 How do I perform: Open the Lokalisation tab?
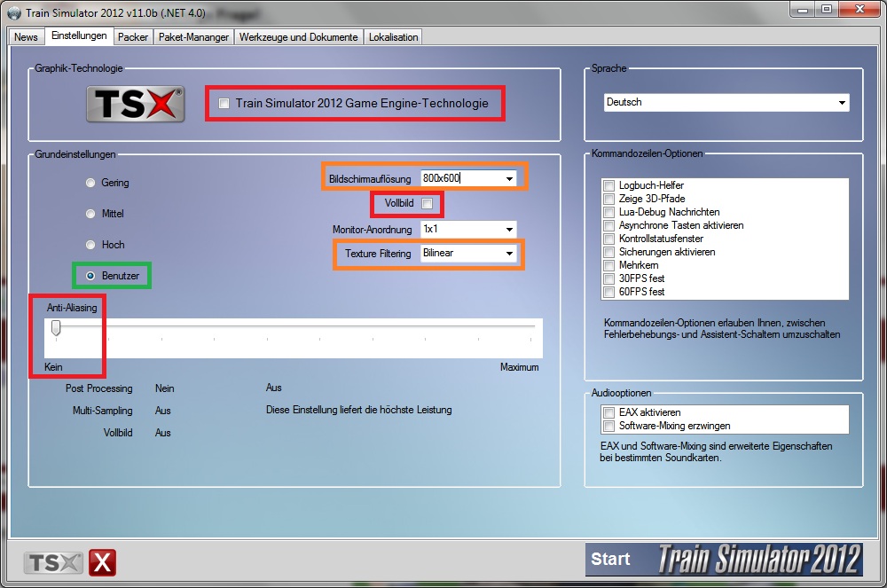[x=393, y=36]
